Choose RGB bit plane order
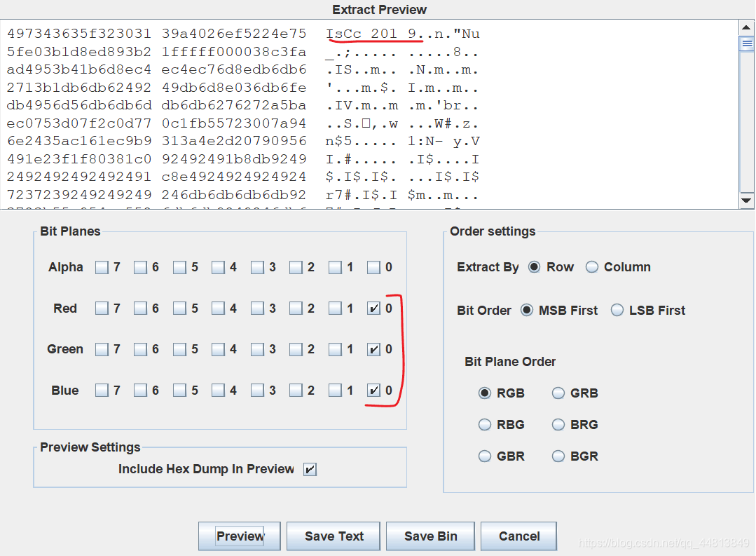The height and width of the screenshot is (556, 756). [x=485, y=393]
